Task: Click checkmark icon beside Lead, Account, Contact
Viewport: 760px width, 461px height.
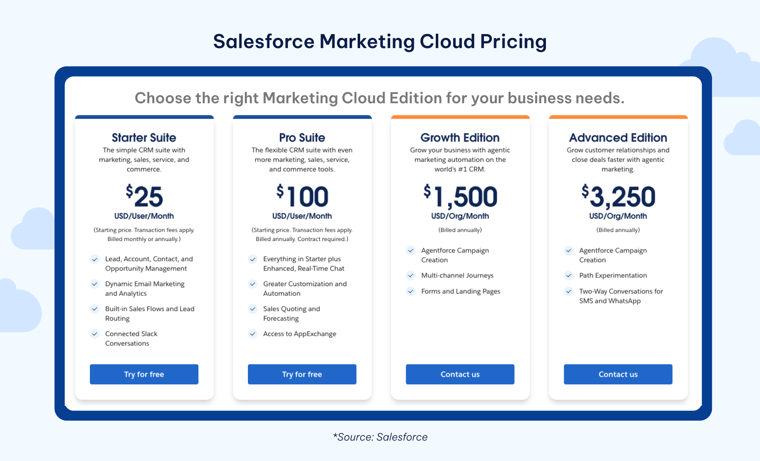Action: pyautogui.click(x=95, y=259)
